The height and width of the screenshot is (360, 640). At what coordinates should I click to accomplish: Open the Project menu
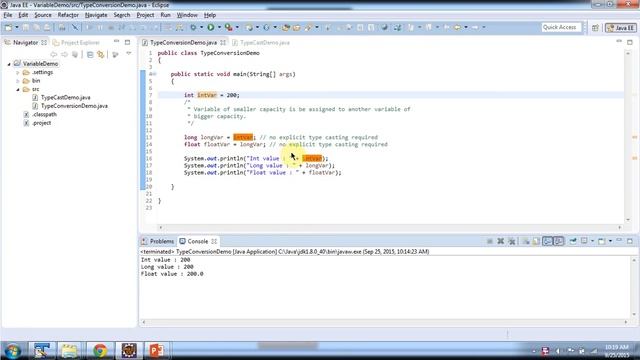tap(145, 15)
